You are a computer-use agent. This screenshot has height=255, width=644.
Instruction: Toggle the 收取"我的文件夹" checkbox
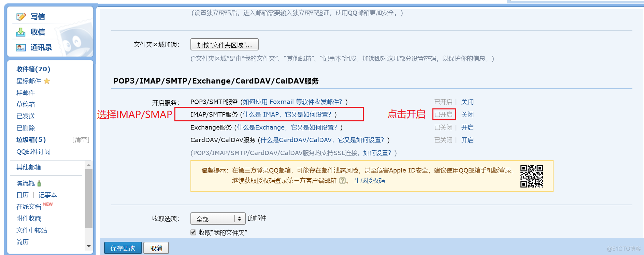click(193, 232)
